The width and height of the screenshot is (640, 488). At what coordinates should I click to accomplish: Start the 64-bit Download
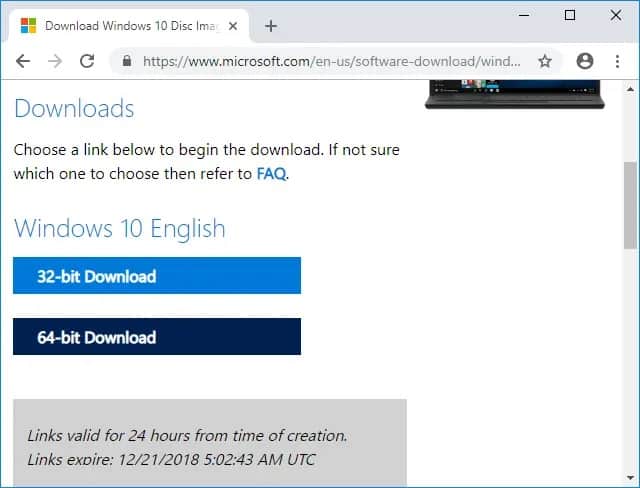[157, 337]
